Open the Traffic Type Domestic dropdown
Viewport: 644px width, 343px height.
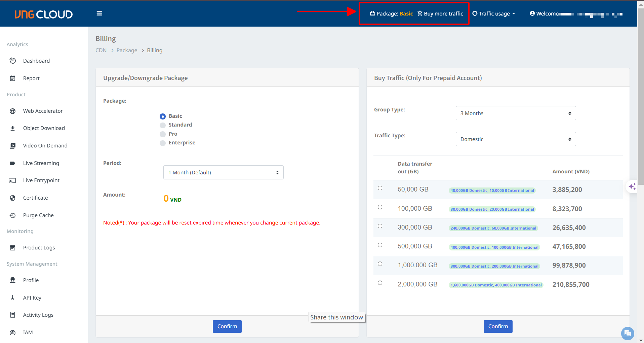click(x=515, y=139)
